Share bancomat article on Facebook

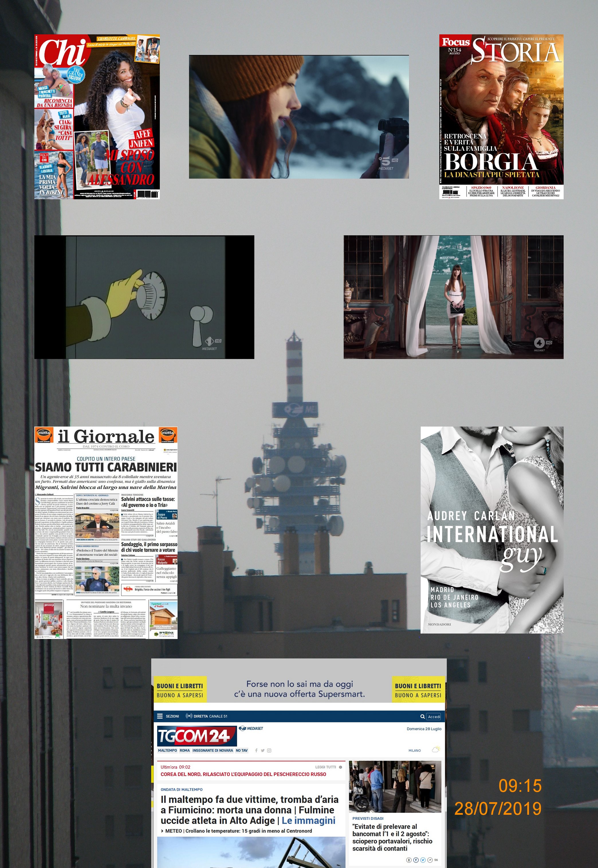pyautogui.click(x=416, y=860)
